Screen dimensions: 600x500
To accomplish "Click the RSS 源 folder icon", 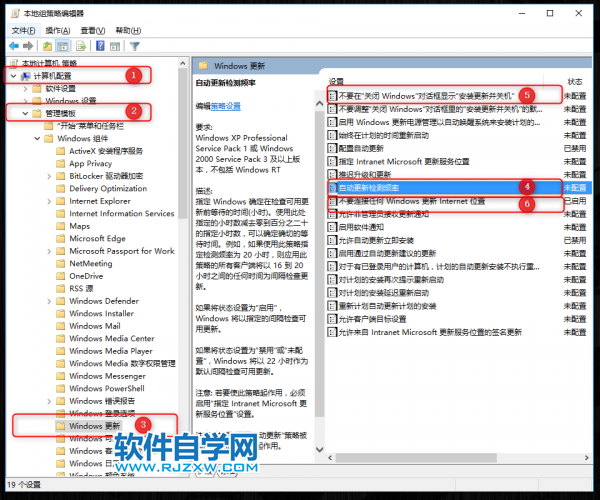I will pyautogui.click(x=60, y=288).
